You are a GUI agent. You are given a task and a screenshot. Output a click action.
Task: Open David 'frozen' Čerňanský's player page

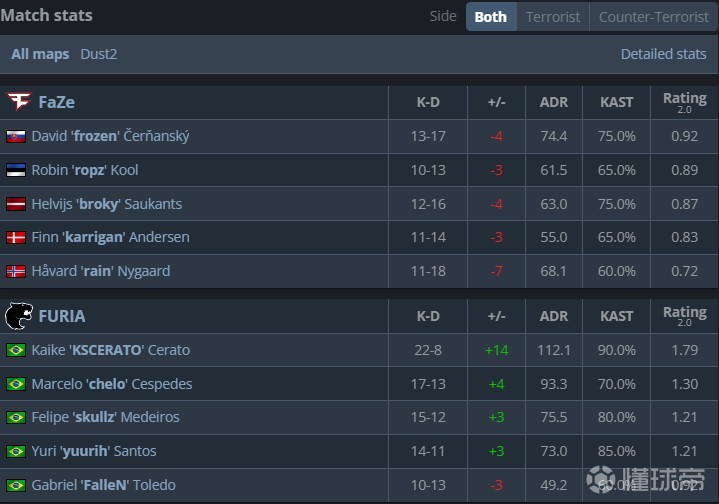(110, 136)
